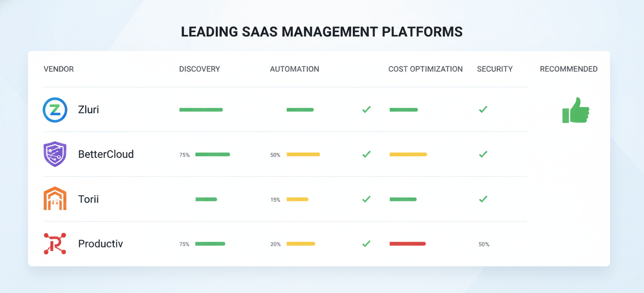Select the Torii vendor name
644x293 pixels.
88,199
